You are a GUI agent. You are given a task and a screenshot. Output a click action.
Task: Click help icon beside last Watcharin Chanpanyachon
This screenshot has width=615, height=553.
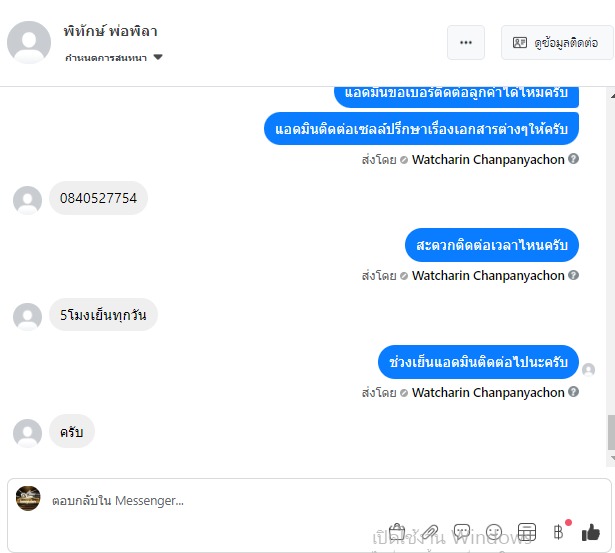[x=573, y=392]
